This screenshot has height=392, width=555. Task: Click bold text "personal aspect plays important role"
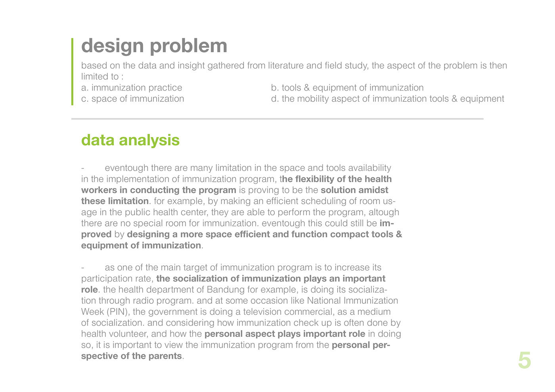point(285,334)
